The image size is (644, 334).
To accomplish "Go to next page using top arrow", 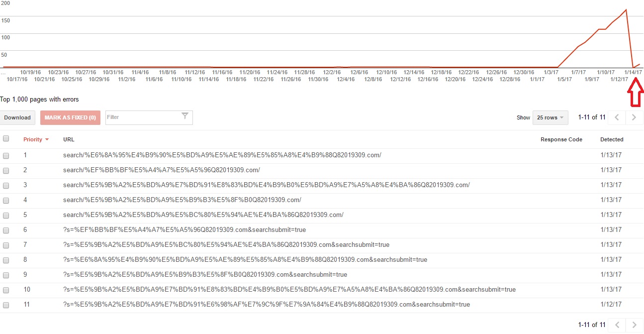I will click(634, 117).
